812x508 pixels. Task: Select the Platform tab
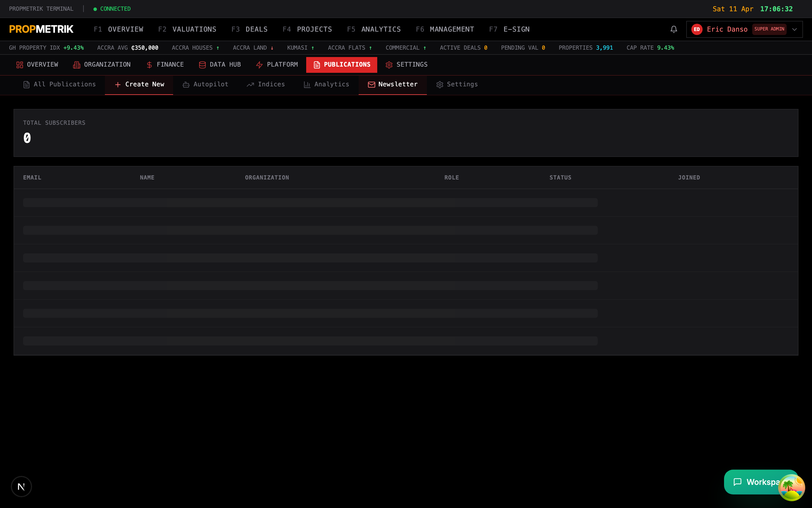[x=277, y=65]
